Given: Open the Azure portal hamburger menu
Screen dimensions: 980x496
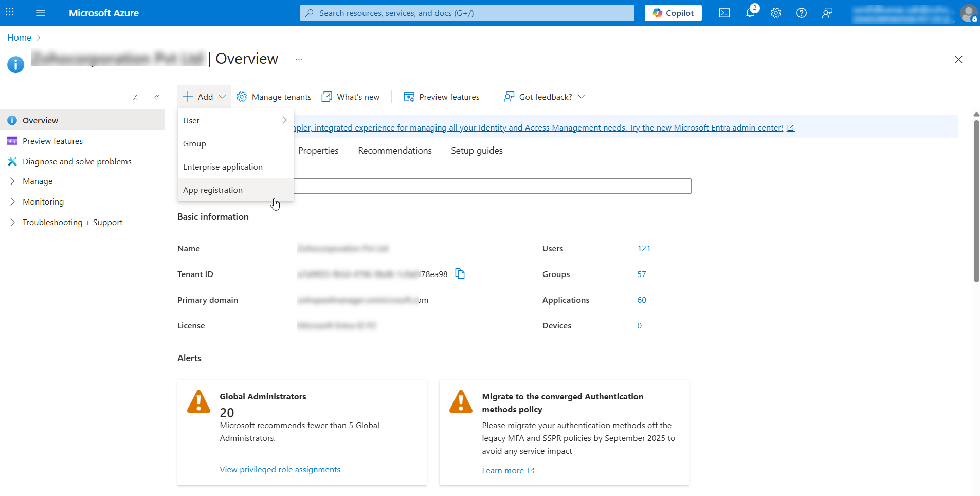Looking at the screenshot, I should (41, 13).
